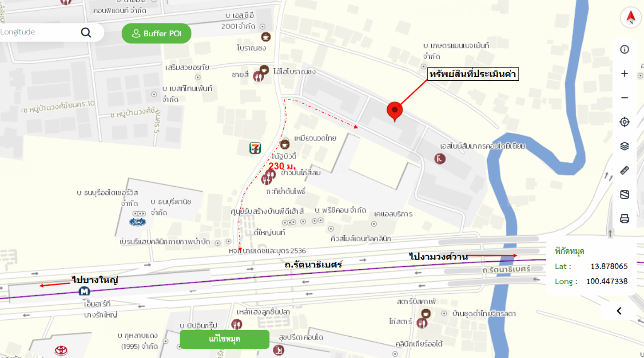Open the map information icon
This screenshot has height=358, width=644.
624,49
